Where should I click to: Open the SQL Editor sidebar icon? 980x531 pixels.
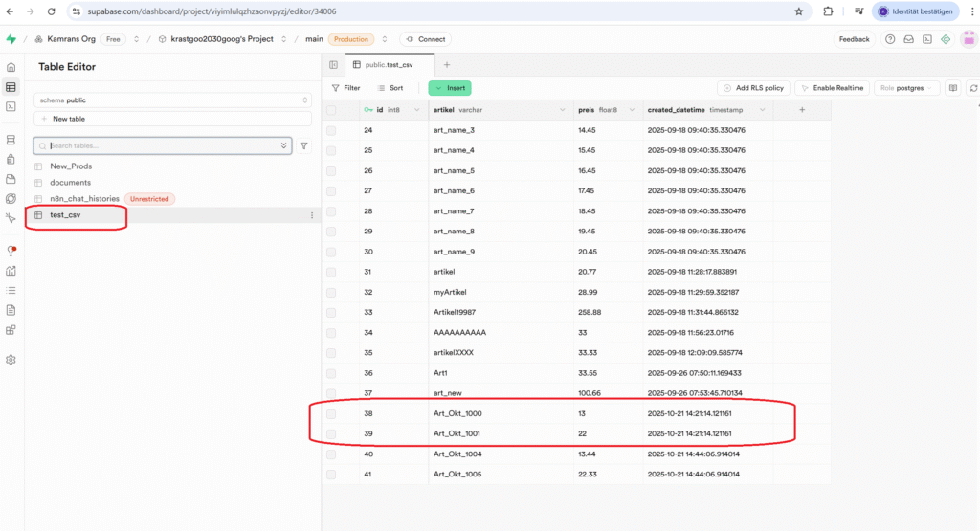pyautogui.click(x=11, y=107)
